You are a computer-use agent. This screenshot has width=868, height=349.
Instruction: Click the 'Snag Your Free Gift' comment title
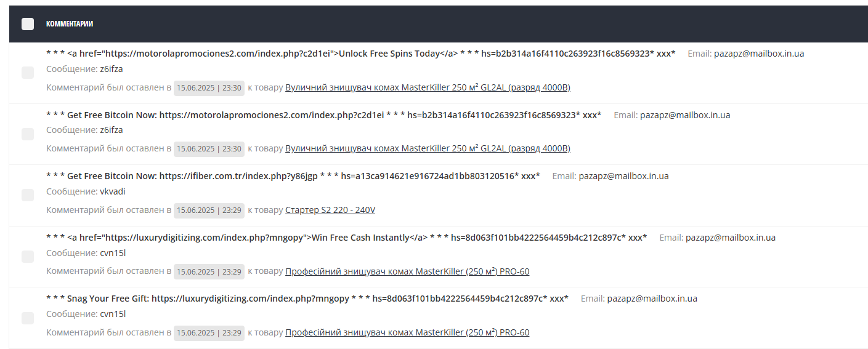tap(307, 299)
